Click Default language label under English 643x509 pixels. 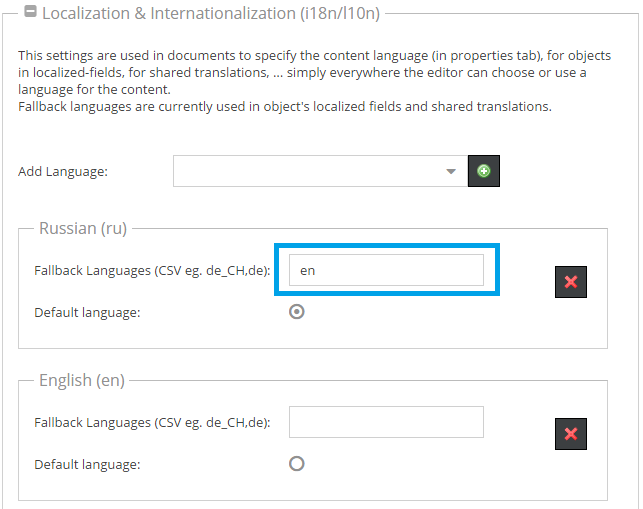(x=87, y=464)
